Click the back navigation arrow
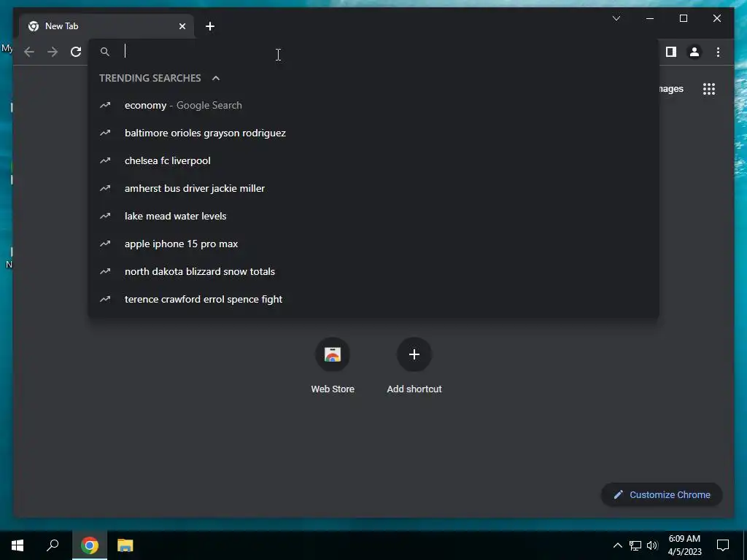 [x=29, y=52]
